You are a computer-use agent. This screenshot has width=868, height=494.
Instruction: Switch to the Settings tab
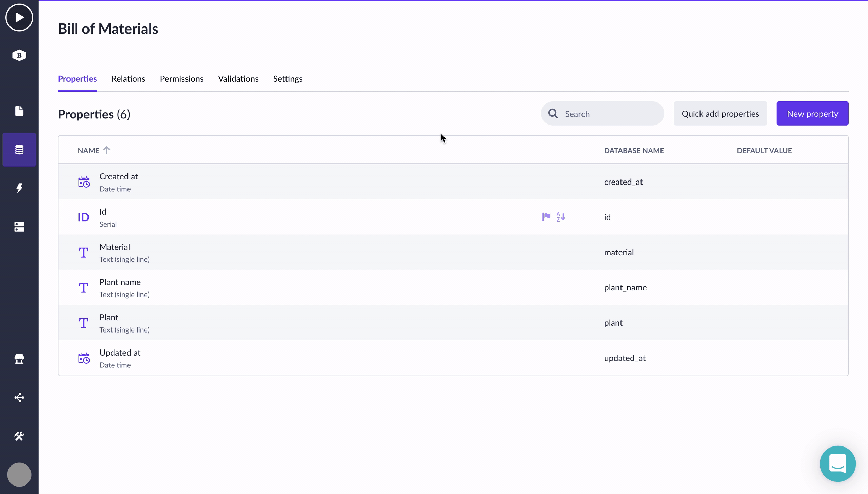coord(288,79)
